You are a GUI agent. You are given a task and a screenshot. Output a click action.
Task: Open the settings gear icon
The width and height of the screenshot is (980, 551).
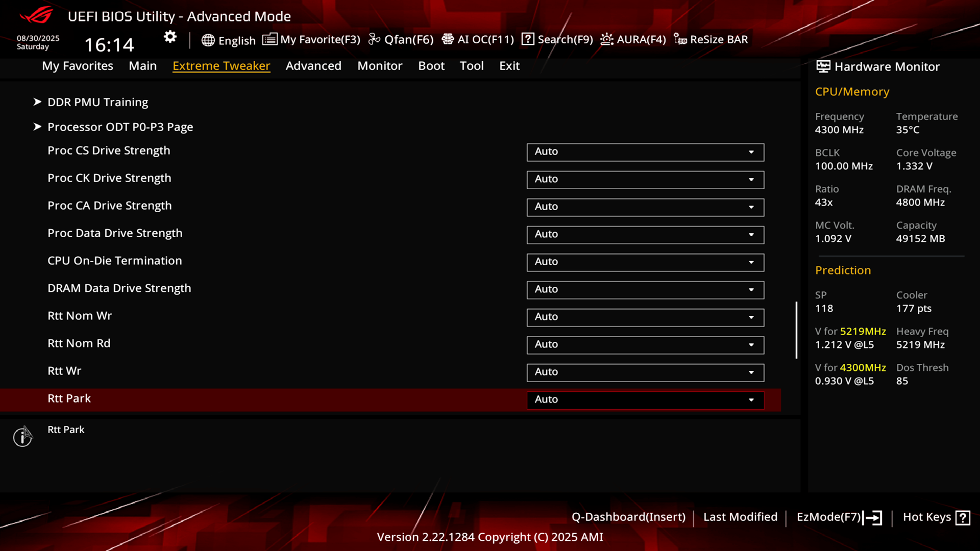tap(170, 37)
